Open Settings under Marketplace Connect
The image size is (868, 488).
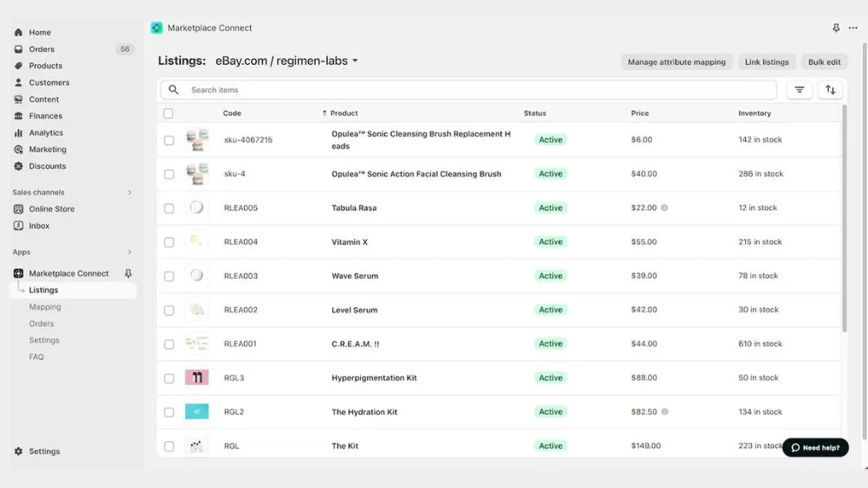point(44,340)
